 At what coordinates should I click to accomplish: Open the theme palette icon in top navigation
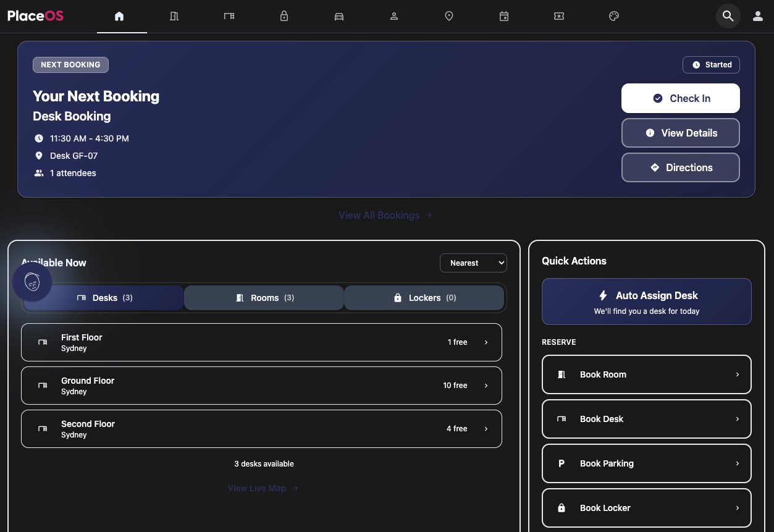[x=614, y=16]
